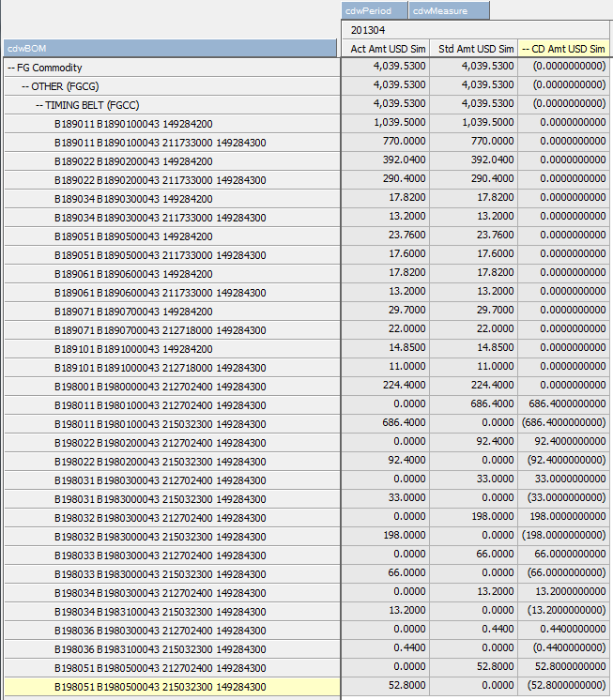This screenshot has width=613, height=700.
Task: Click the 224.4000 Std Amt cell
Action: pos(473,387)
